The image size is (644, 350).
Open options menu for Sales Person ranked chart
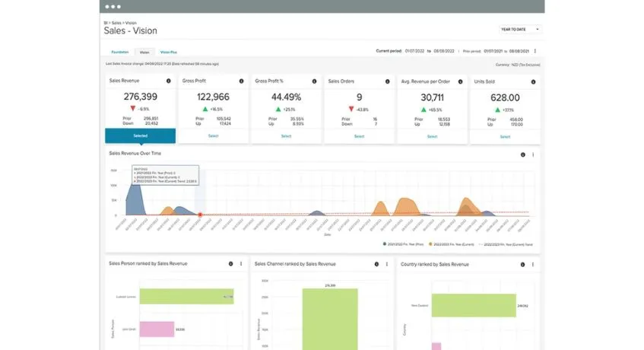pos(241,264)
